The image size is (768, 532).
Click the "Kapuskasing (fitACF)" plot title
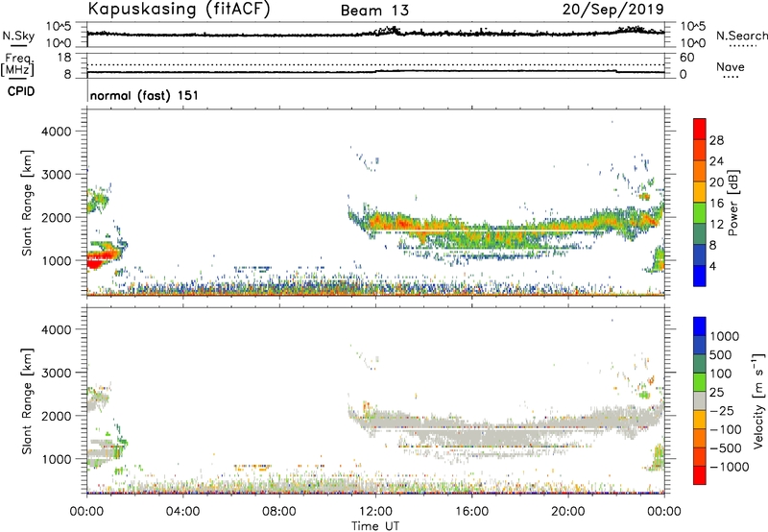pyautogui.click(x=179, y=9)
